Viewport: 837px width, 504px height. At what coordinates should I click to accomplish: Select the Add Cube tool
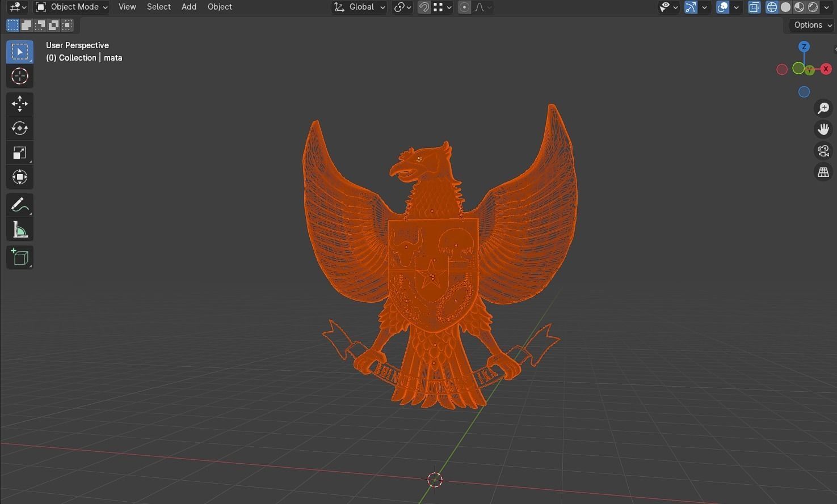coord(20,257)
